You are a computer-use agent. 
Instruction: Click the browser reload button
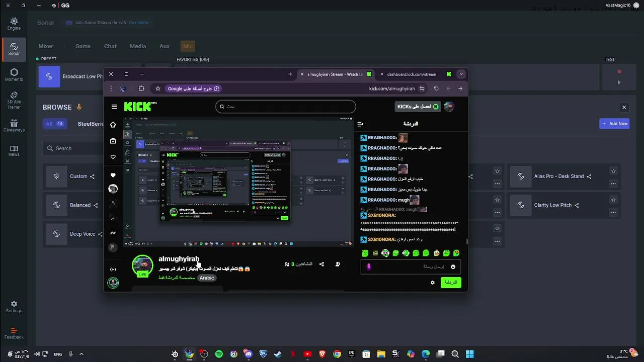point(436,88)
